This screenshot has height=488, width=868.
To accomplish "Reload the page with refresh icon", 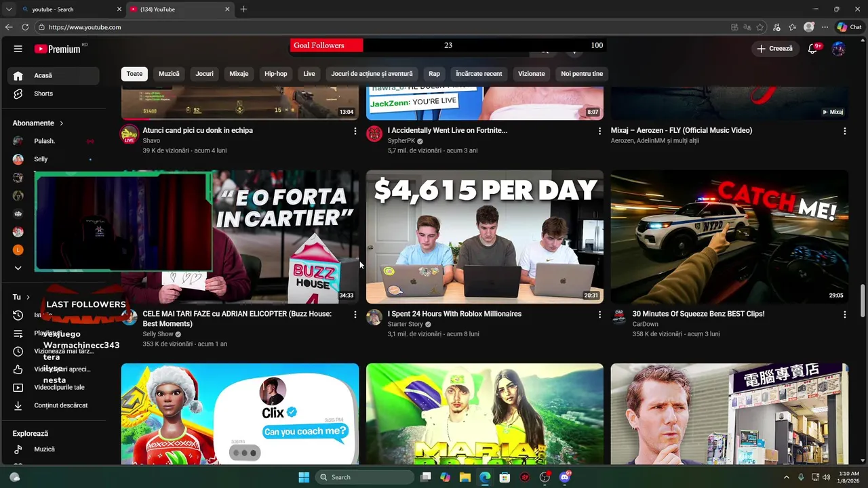I will 25,27.
